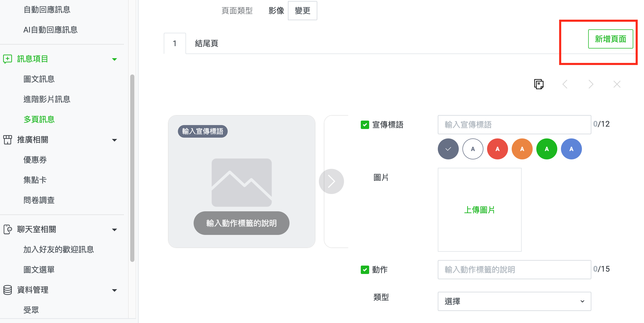Image resolution: width=644 pixels, height=323 pixels.
Task: Click the preview carousel next arrow
Action: [x=331, y=181]
